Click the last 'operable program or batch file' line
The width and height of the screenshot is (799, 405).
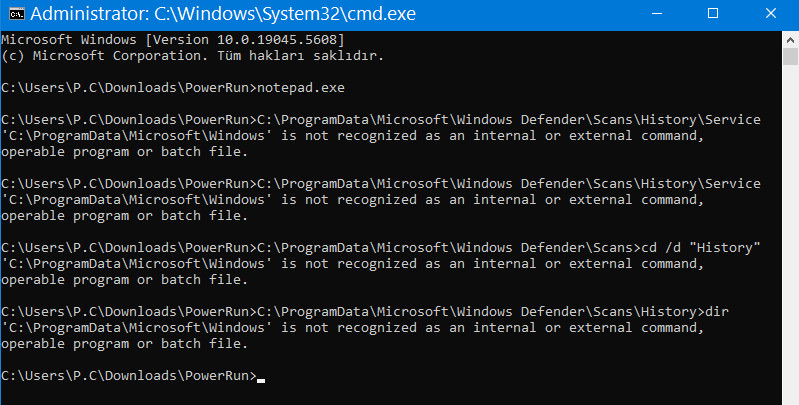click(x=124, y=344)
